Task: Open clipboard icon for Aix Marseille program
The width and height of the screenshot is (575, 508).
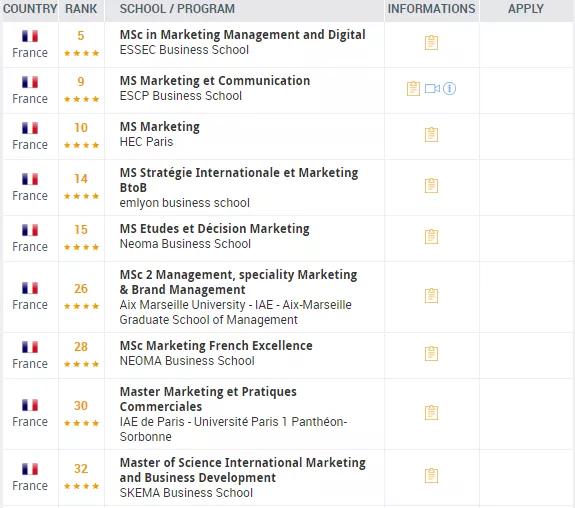Action: click(431, 296)
